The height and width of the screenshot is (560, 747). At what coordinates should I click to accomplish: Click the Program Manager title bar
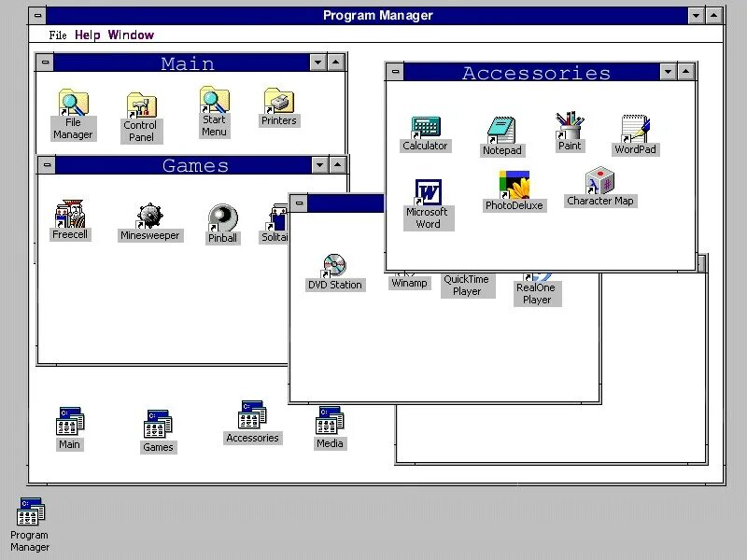point(367,16)
